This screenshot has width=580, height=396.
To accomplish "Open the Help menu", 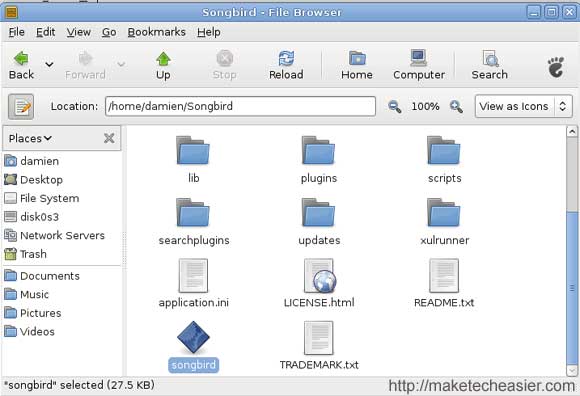I will pos(209,32).
